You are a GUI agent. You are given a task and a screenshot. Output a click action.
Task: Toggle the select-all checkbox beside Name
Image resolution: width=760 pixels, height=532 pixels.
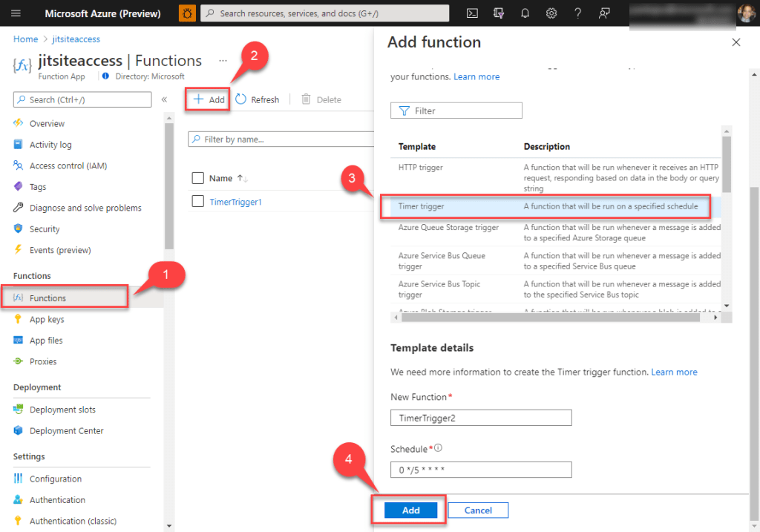click(x=197, y=178)
